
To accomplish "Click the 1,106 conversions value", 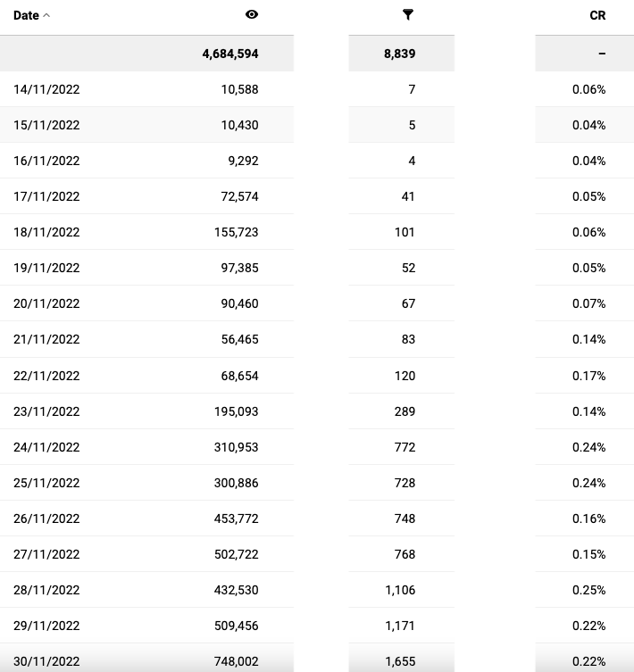I will pyautogui.click(x=400, y=590).
